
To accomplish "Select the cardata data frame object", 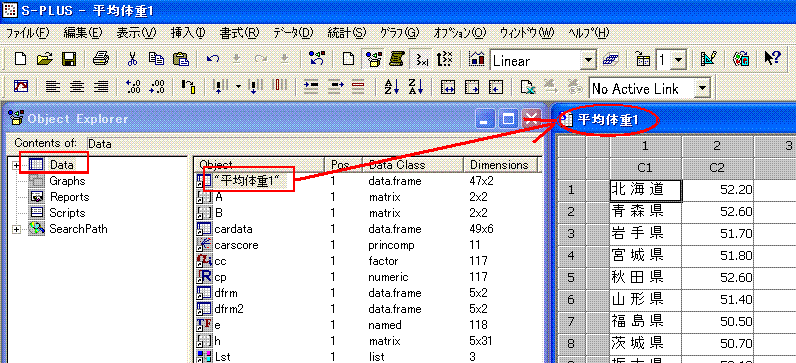I will (x=233, y=229).
